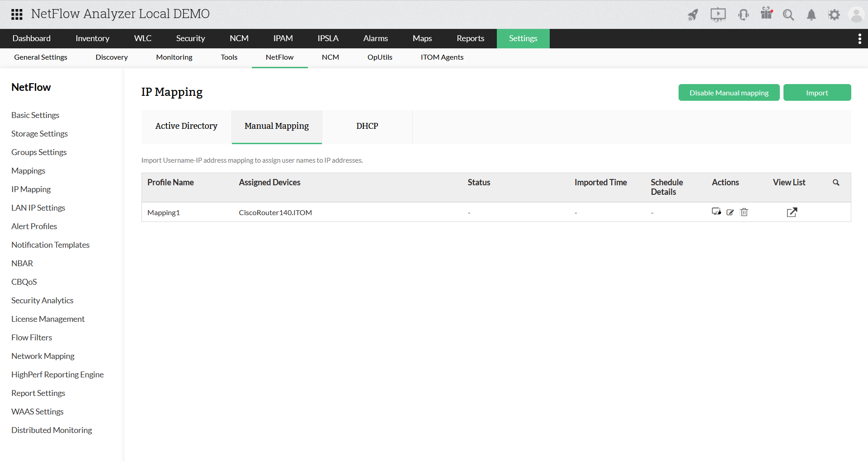Delete Mapping1 using the trash icon
Viewport: 868px width, 461px height.
point(744,212)
